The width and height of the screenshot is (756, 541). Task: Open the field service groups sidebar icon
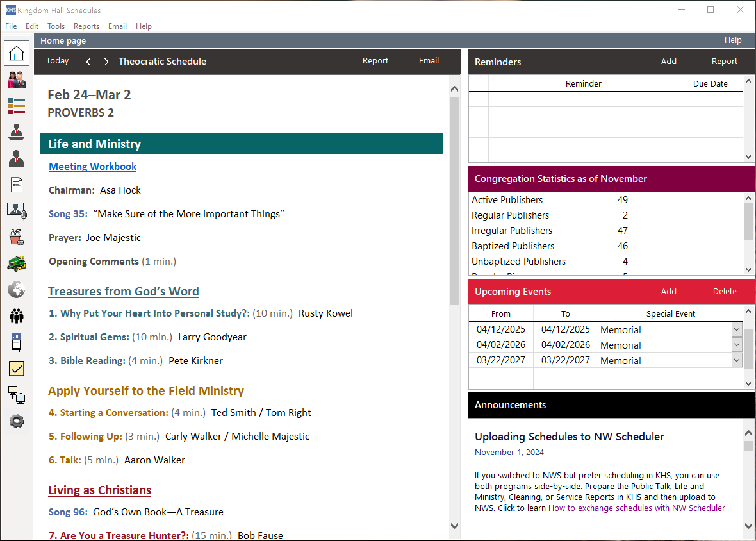coord(17,316)
